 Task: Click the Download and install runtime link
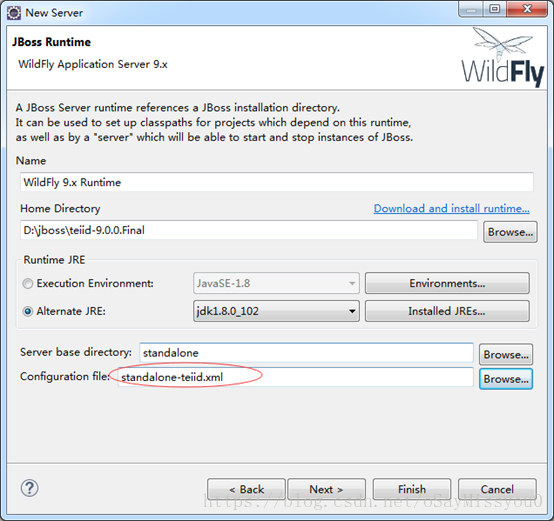tap(452, 208)
